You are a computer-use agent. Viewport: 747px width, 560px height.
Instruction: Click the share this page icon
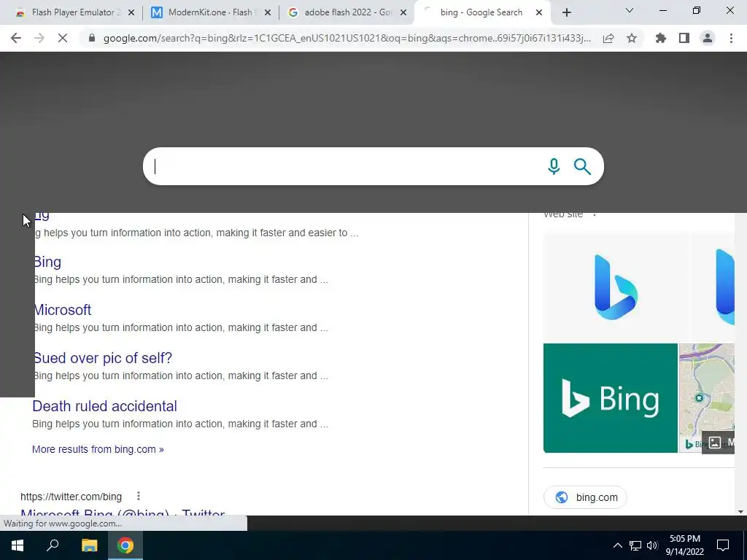click(x=608, y=38)
